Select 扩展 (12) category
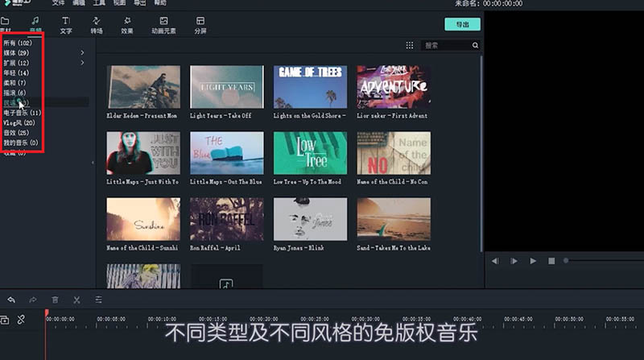The height and width of the screenshot is (360, 644). tap(16, 63)
